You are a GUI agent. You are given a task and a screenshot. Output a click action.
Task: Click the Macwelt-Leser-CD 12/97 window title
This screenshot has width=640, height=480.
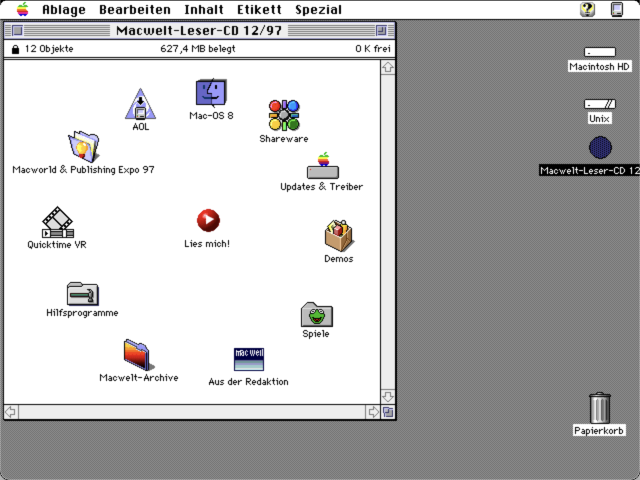coord(199,30)
